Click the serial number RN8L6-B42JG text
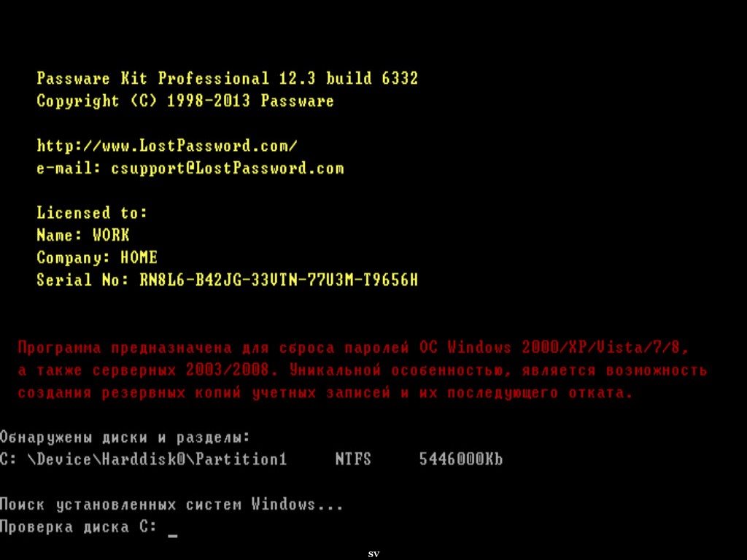Image resolution: width=747 pixels, height=560 pixels. click(x=279, y=279)
